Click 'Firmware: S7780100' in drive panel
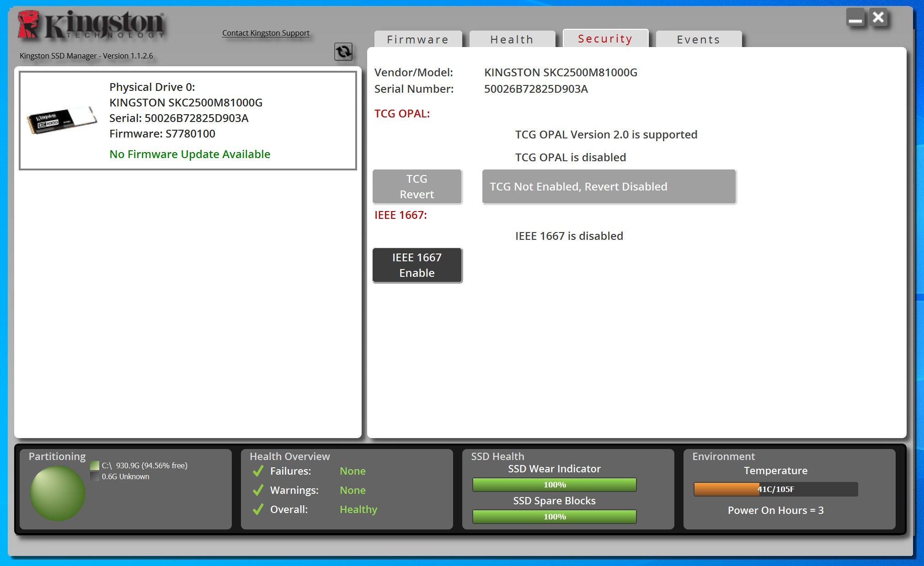 [162, 134]
